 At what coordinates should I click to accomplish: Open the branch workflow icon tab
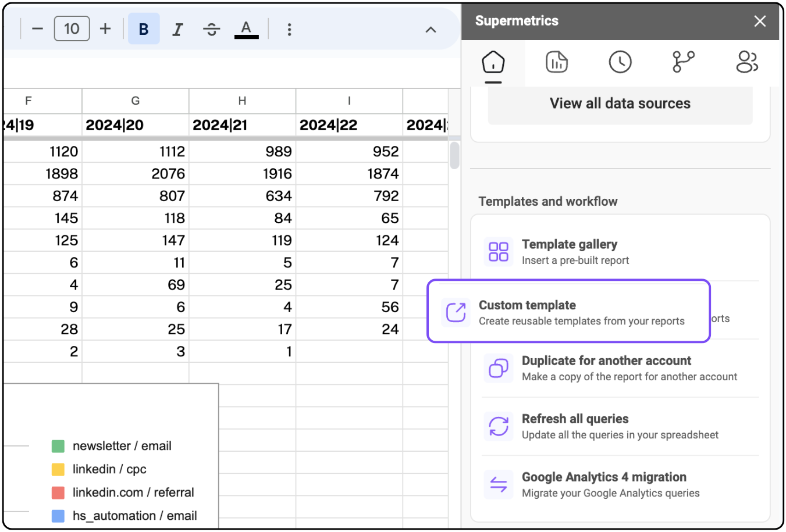[684, 62]
